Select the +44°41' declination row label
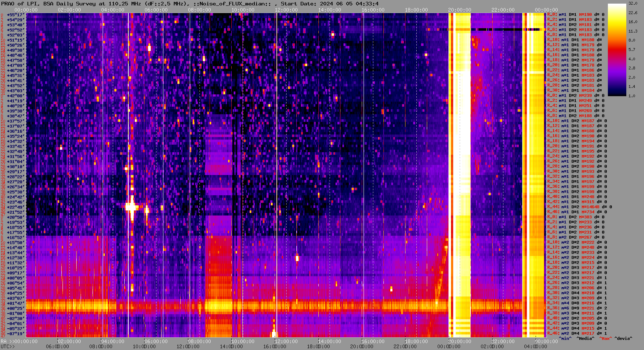This screenshot has width=644, height=350. (15, 81)
